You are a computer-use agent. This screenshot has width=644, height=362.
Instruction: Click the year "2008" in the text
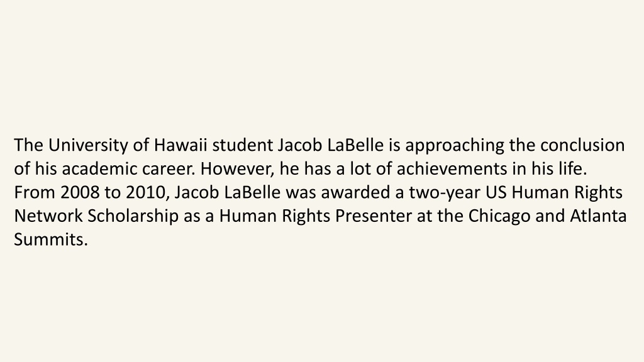[80, 192]
